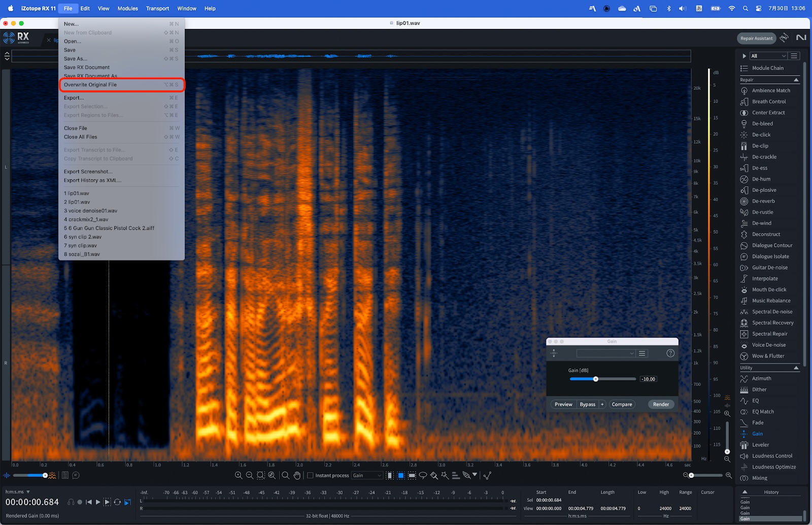Choose the grab-and-drag hand tool

297,476
